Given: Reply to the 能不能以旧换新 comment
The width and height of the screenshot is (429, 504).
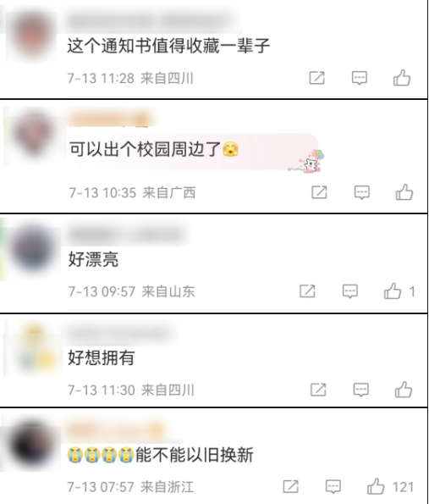Looking at the screenshot, I should point(333,487).
